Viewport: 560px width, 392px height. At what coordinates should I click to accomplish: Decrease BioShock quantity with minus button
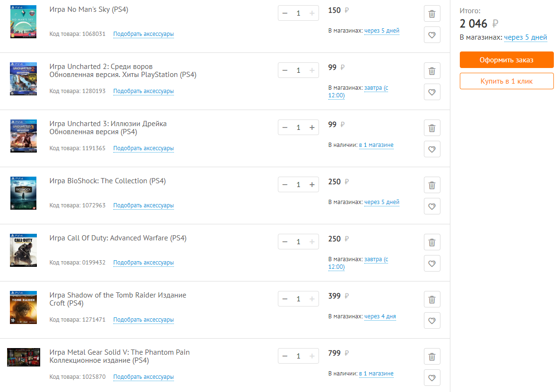pyautogui.click(x=284, y=185)
